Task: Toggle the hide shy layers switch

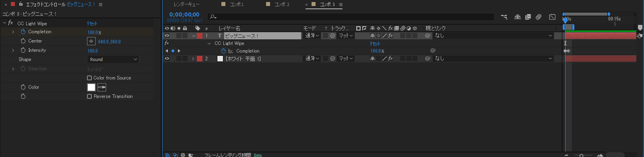Action: click(518, 17)
